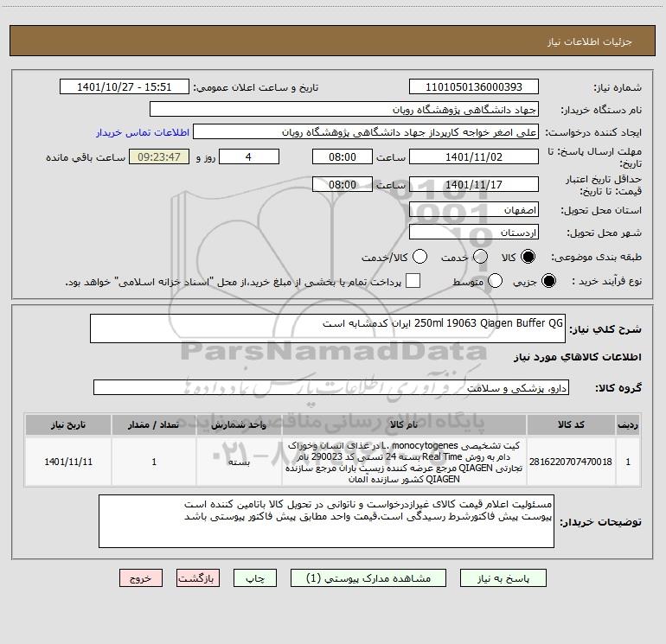Click the need number field 1101050136000393
The height and width of the screenshot is (644, 666).
[474, 87]
